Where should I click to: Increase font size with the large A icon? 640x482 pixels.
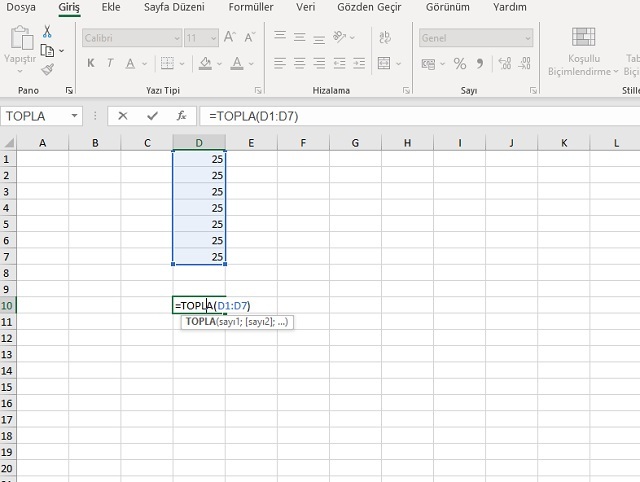pos(229,38)
